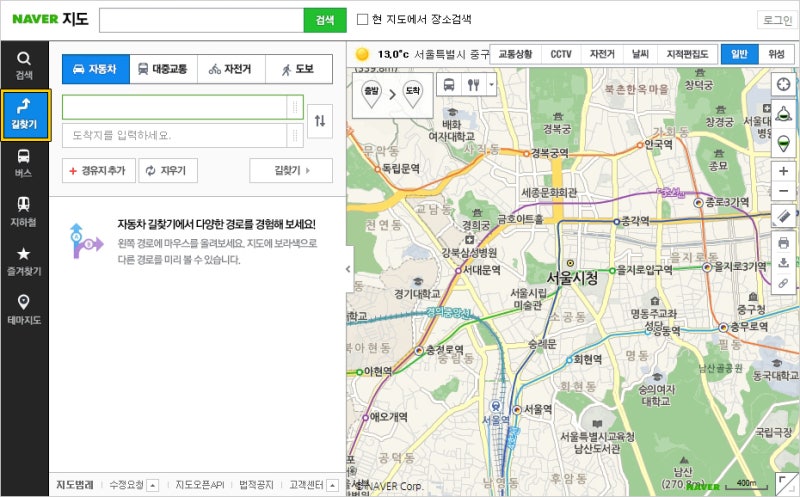This screenshot has height=497, width=800.
Task: Click the flask-shaped pin icon on map toolbar
Action: coord(783,114)
